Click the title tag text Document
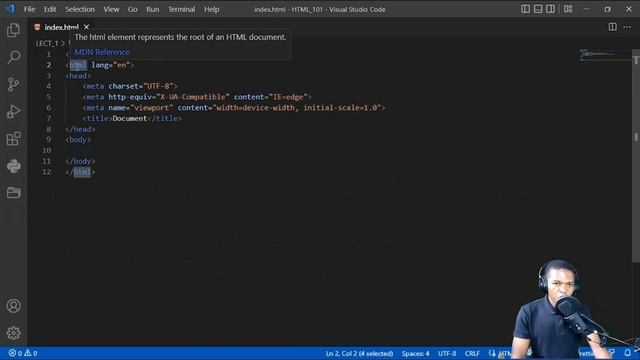Viewport: 640px width, 360px height. pyautogui.click(x=129, y=118)
